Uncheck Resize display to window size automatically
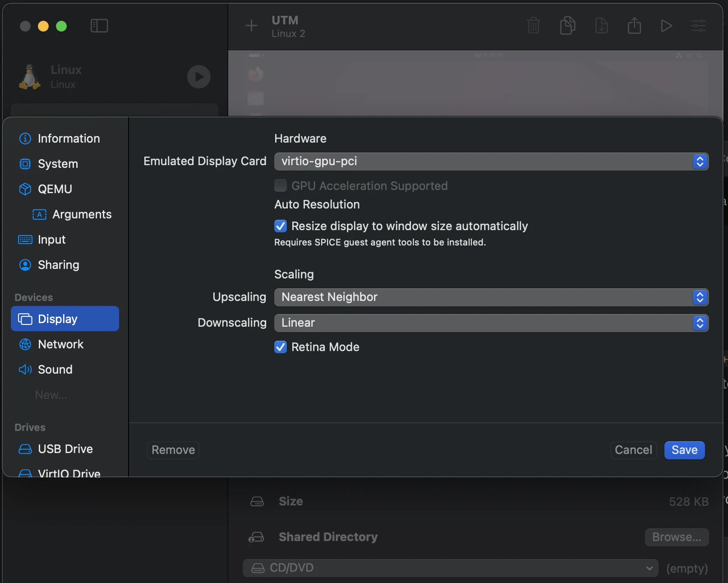 pos(281,226)
